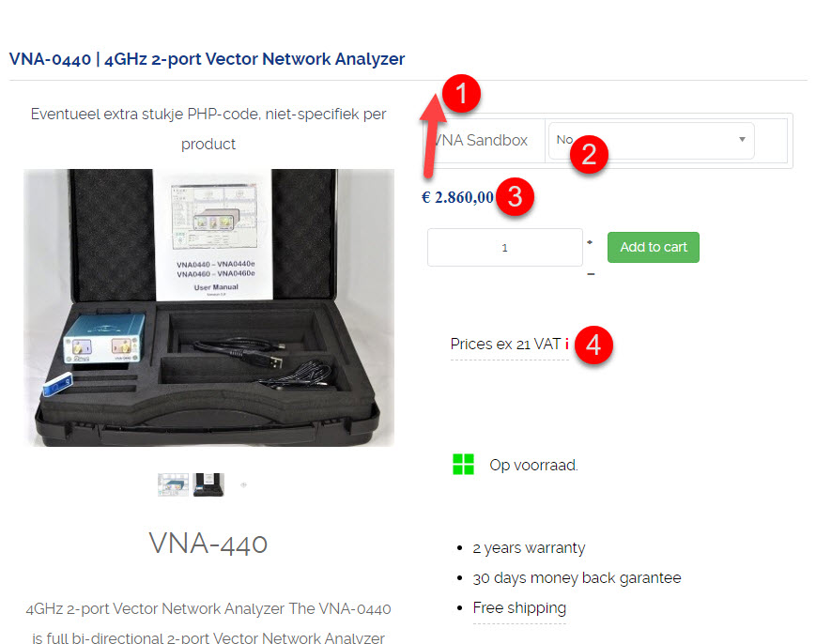The image size is (816, 644).
Task: Click the Free shipping link
Action: coord(519,607)
